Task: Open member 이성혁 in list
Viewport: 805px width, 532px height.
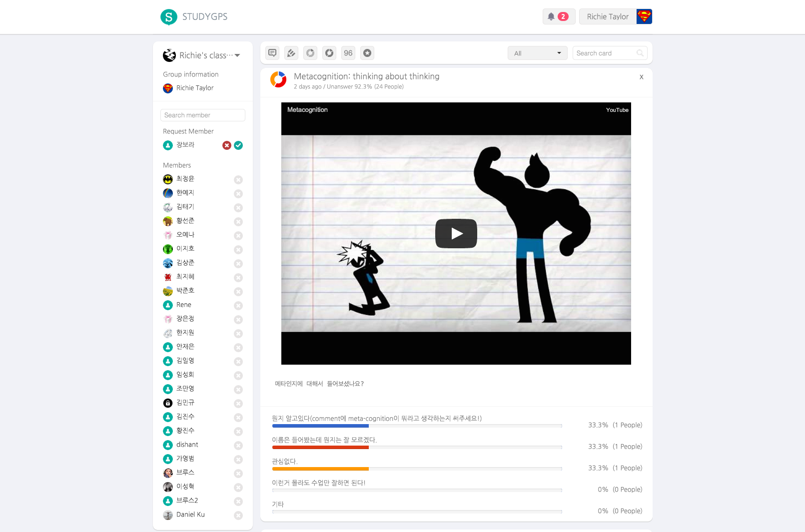Action: click(x=185, y=487)
